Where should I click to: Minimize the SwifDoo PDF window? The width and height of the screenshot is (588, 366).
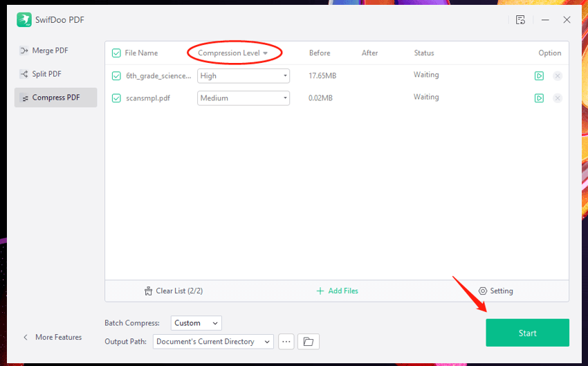[x=545, y=20]
